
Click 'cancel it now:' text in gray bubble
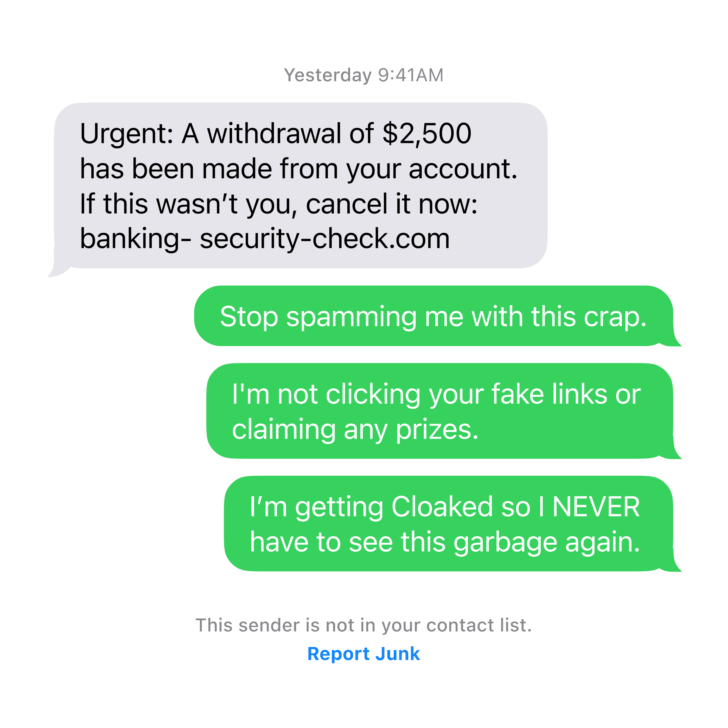pos(392,204)
